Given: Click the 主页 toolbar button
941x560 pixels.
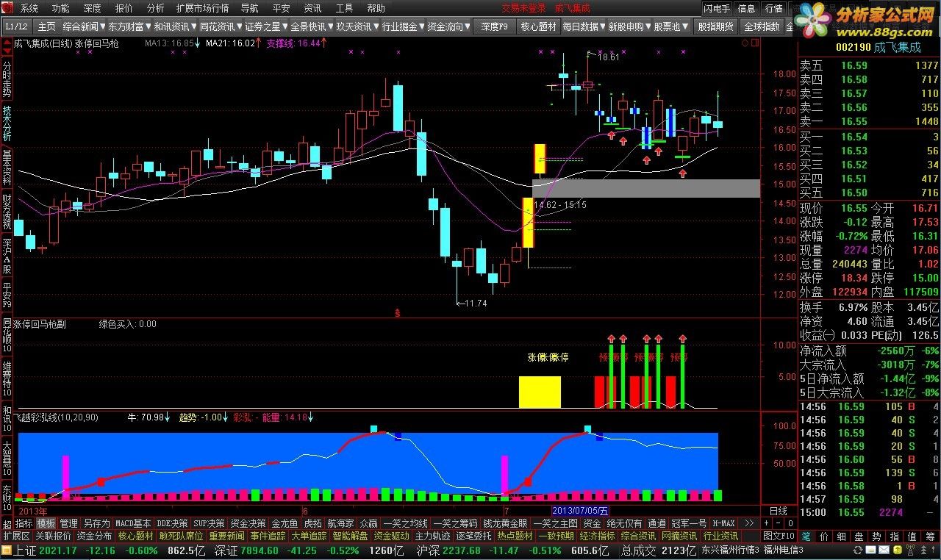Looking at the screenshot, I should pos(46,26).
